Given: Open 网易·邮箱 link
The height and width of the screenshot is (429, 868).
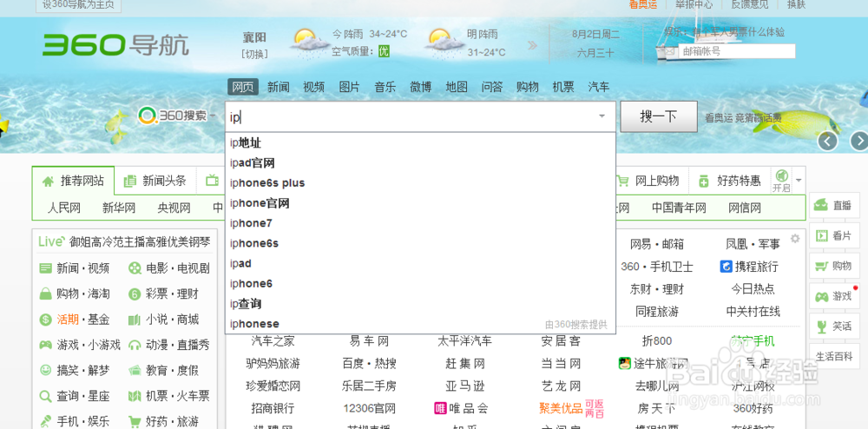Looking at the screenshot, I should click(657, 244).
